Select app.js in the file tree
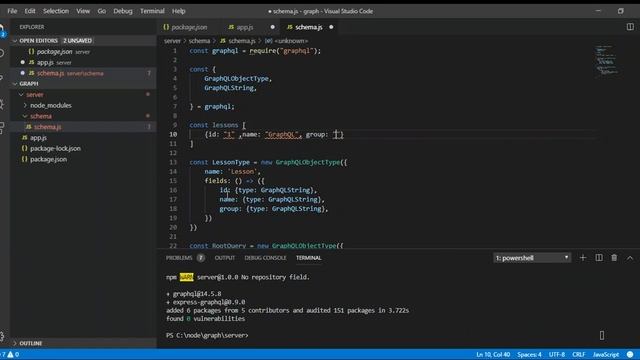 [x=83, y=138]
